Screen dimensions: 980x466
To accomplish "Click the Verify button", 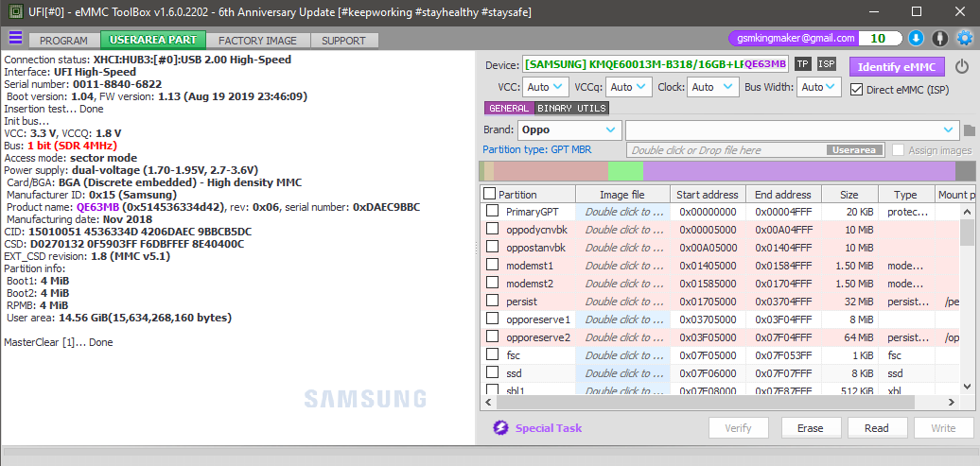I will (738, 428).
